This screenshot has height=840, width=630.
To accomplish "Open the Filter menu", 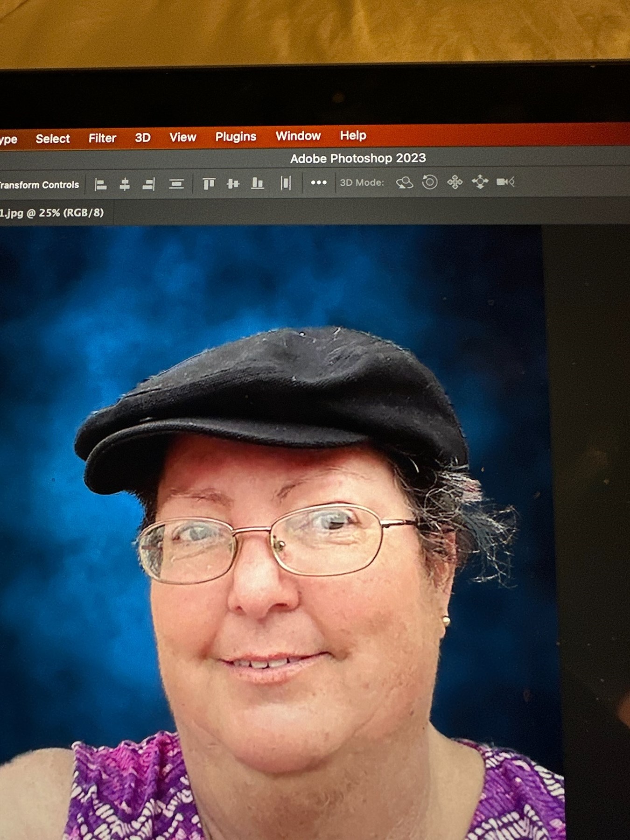I will pyautogui.click(x=102, y=138).
